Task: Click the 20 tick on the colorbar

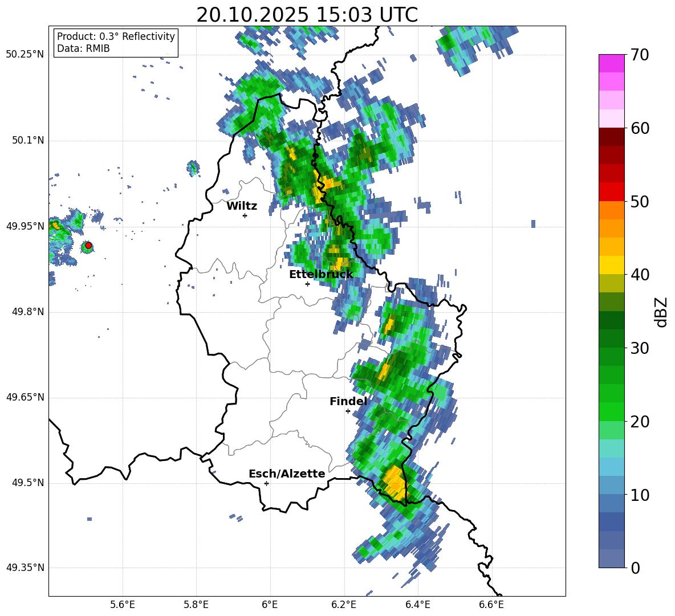Action: pyautogui.click(x=640, y=422)
